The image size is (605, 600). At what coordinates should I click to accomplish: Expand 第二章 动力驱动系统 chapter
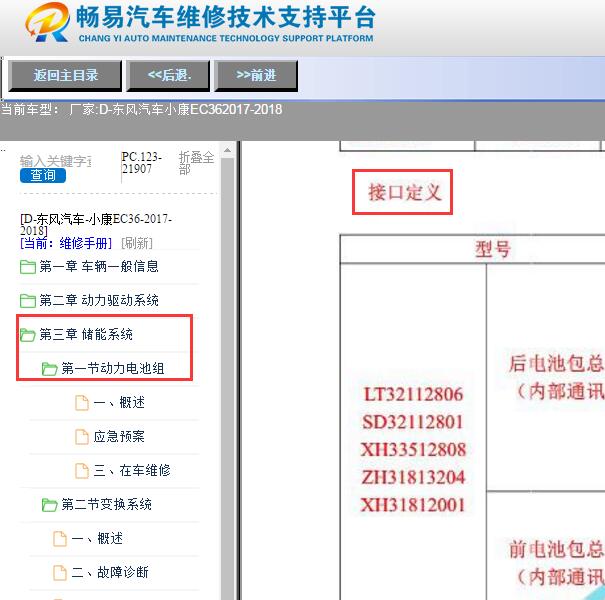click(x=99, y=300)
